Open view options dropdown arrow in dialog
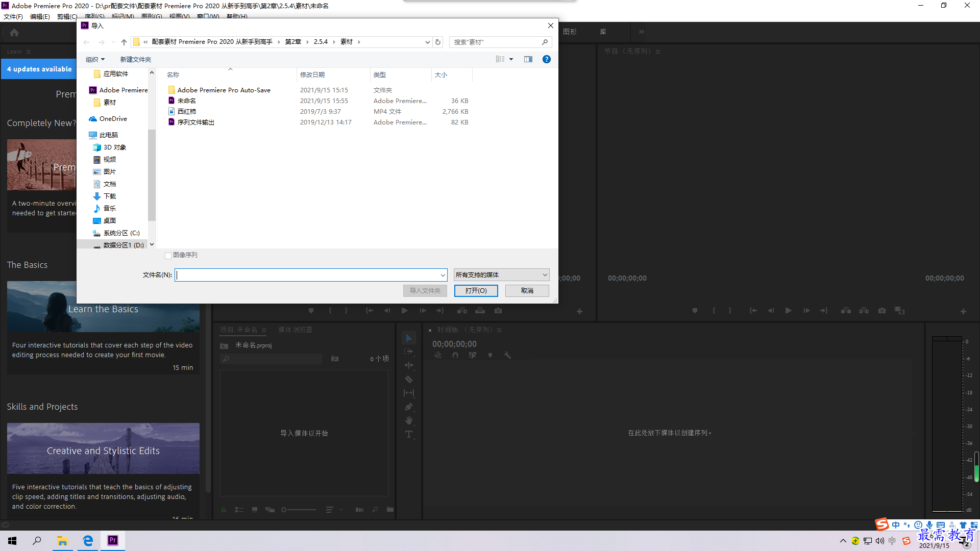 click(511, 59)
